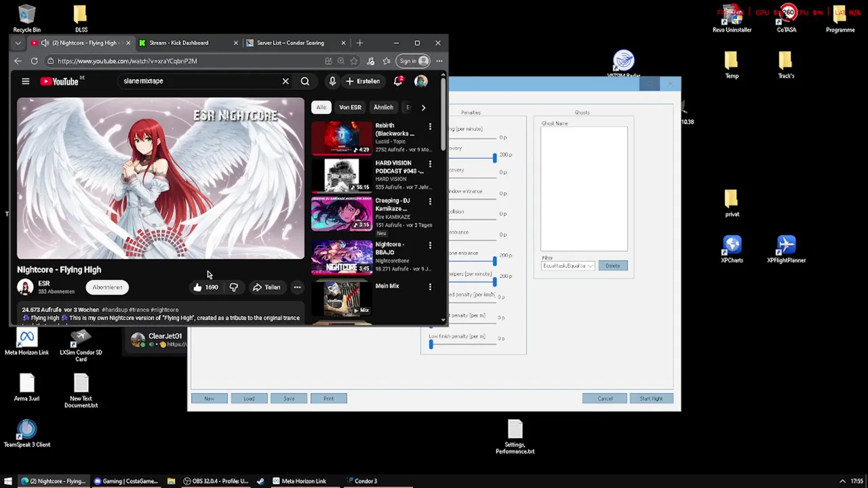Click Cancel in Condor window
The height and width of the screenshot is (488, 868).
tap(605, 399)
